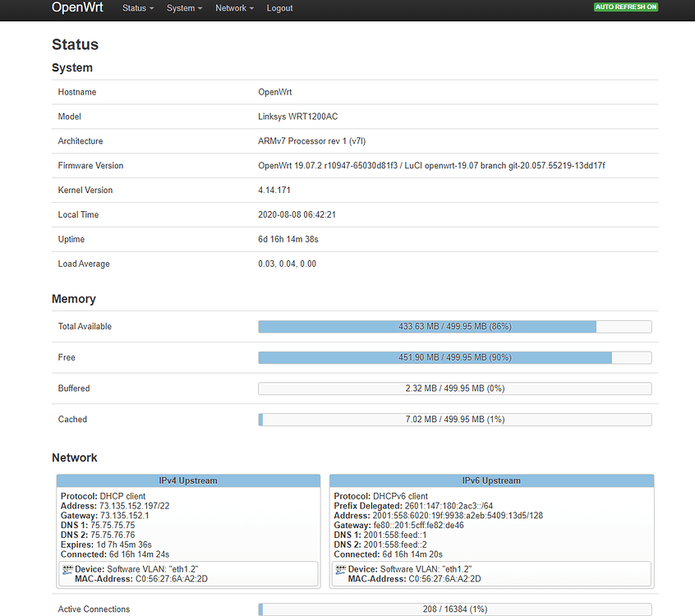Click the eth1.2 device icon under IPv6 Upstream
This screenshot has height=616, width=695.
[x=339, y=568]
